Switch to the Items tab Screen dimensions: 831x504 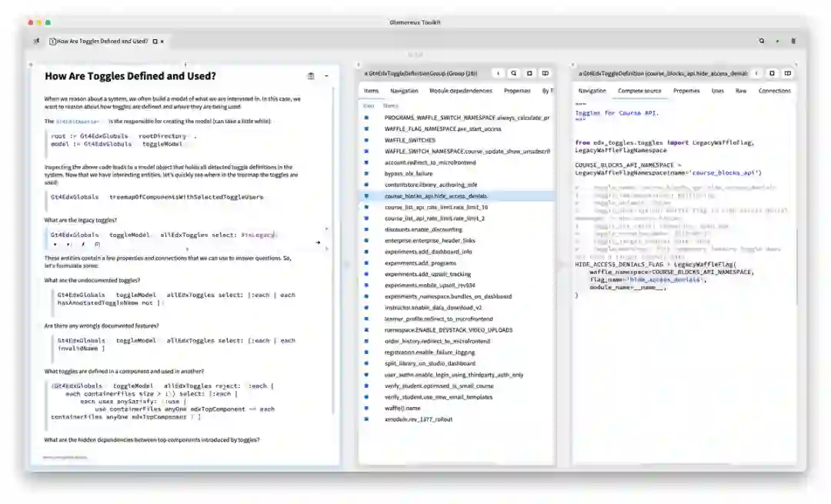[x=371, y=91]
